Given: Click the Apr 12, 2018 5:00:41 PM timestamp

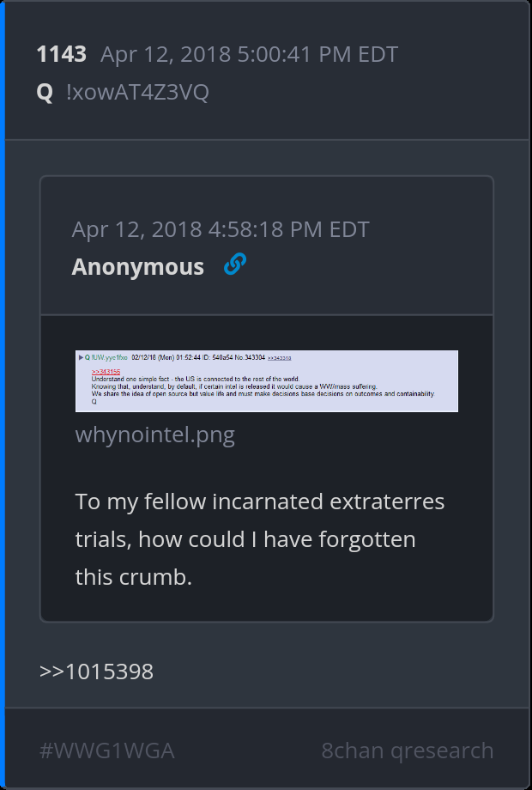Looking at the screenshot, I should (x=249, y=54).
